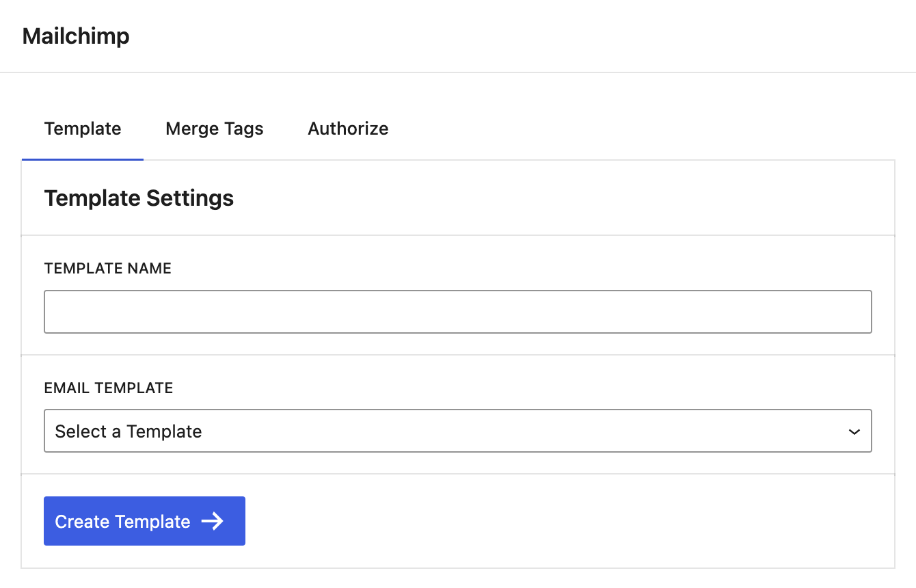Open the Merge Tags tab

coord(215,129)
